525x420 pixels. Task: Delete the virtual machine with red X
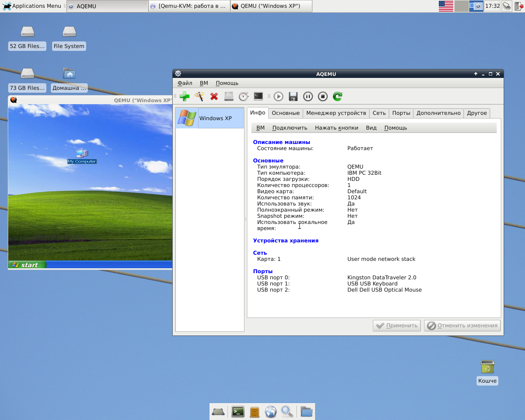click(214, 96)
